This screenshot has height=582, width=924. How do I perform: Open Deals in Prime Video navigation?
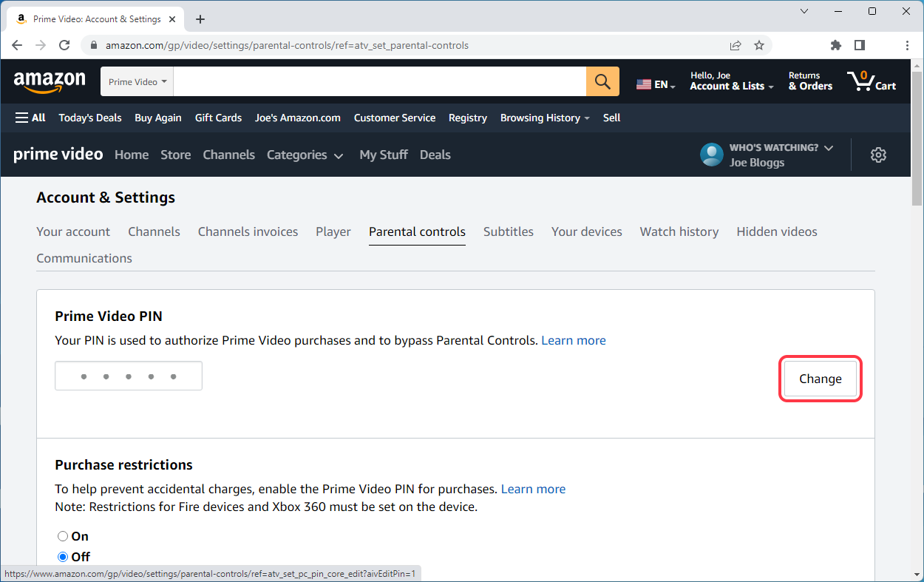point(435,155)
